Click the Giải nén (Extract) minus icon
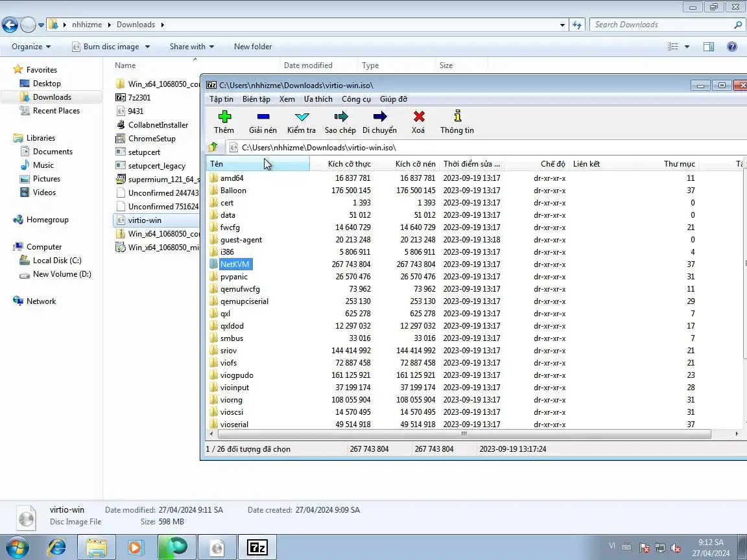 coord(263,117)
